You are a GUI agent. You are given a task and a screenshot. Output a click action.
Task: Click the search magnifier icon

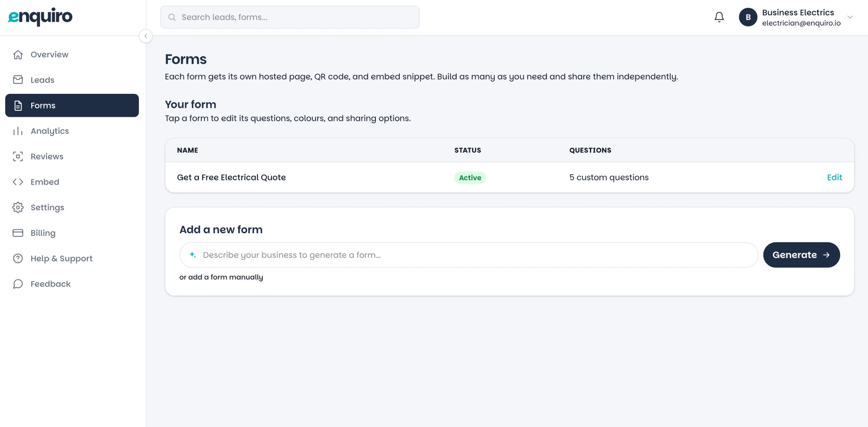tap(172, 17)
